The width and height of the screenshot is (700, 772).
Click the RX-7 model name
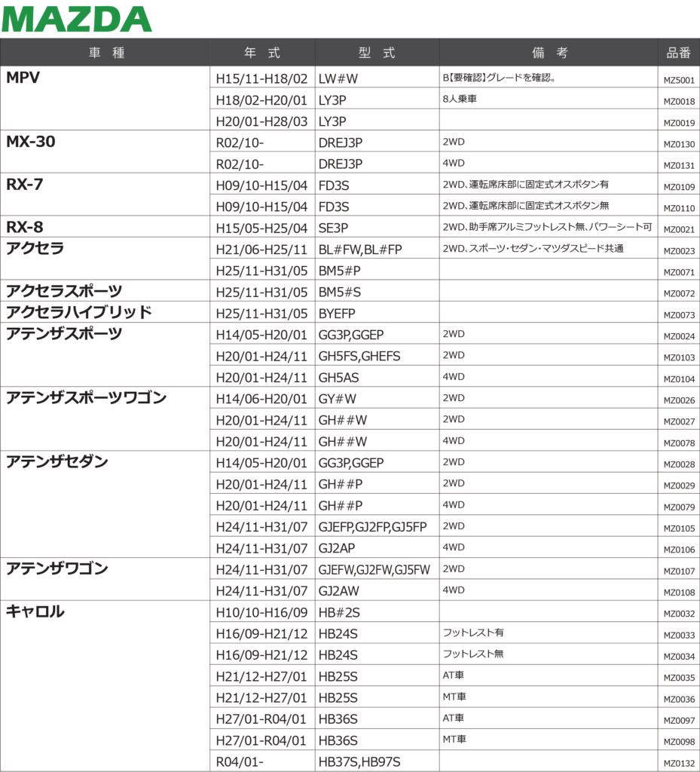click(x=25, y=185)
